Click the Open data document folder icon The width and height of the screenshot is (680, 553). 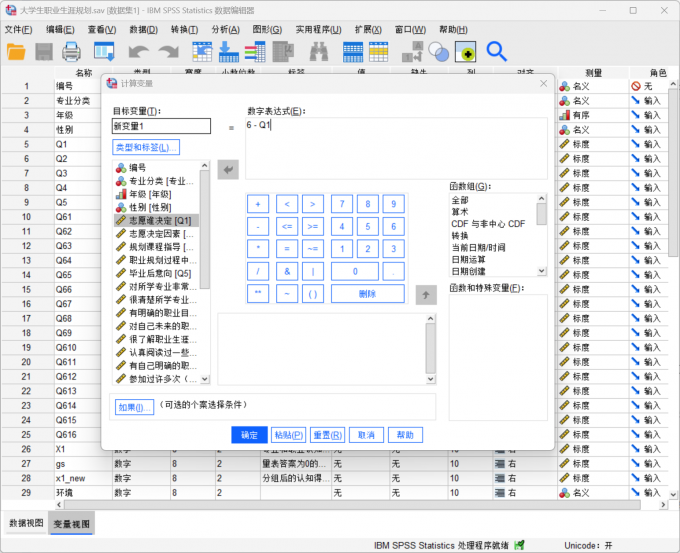(16, 52)
